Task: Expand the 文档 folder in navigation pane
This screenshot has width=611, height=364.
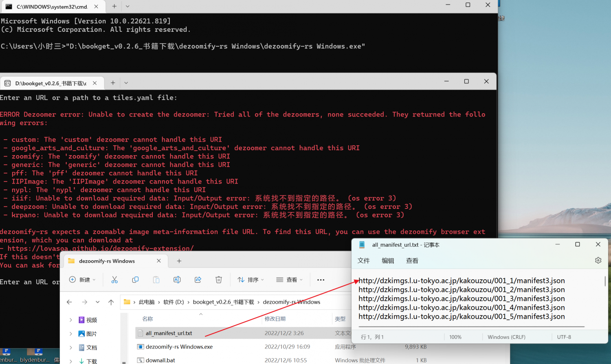Action: (x=71, y=348)
